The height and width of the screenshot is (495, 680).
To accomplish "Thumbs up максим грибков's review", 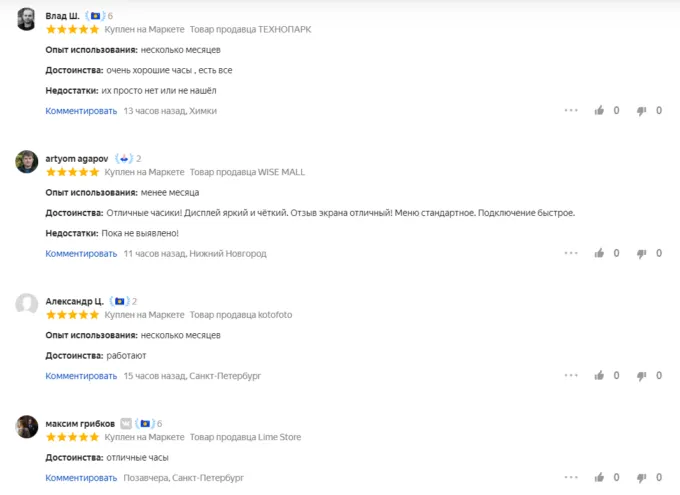I will pos(599,478).
